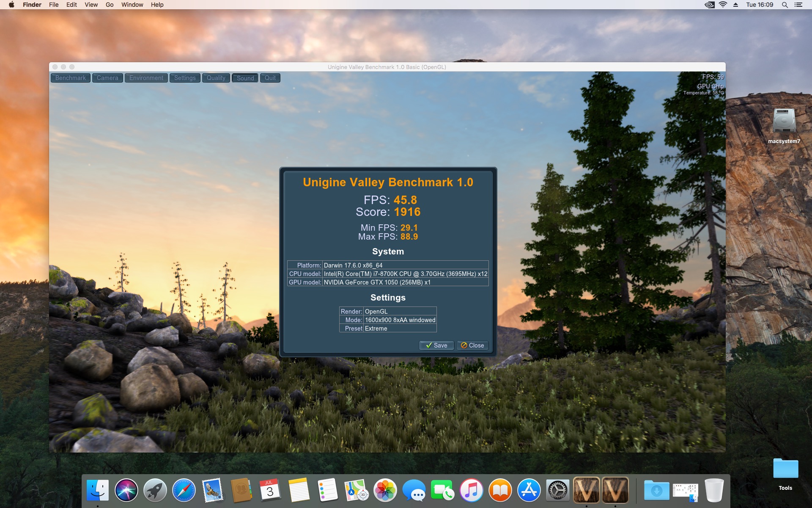Open the macsystem7 drive icon
Screen dimensions: 812x508
point(784,122)
